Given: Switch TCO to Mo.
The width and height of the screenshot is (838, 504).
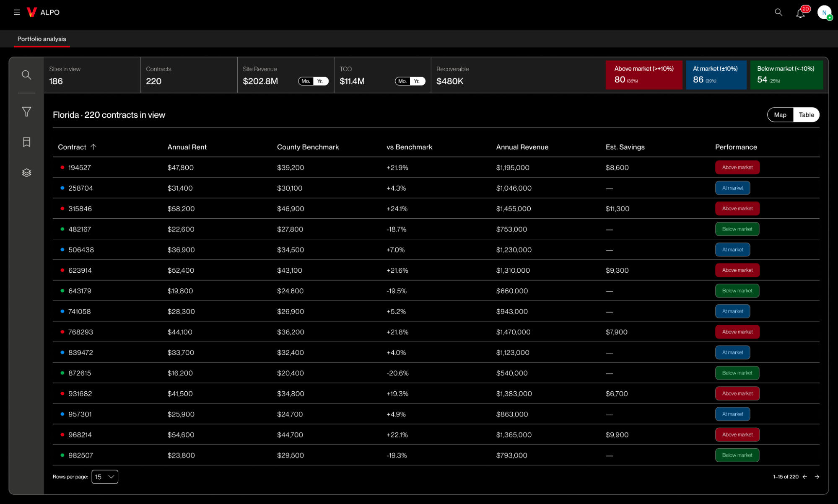Looking at the screenshot, I should pyautogui.click(x=402, y=81).
